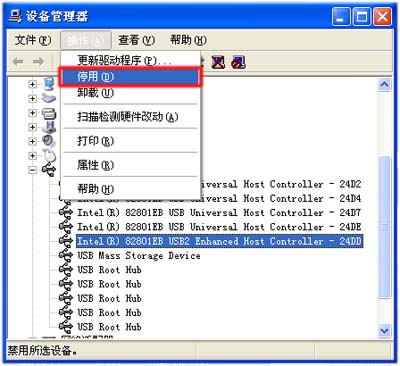Click the computer icon in device tree
The height and width of the screenshot is (366, 400).
[x=49, y=84]
